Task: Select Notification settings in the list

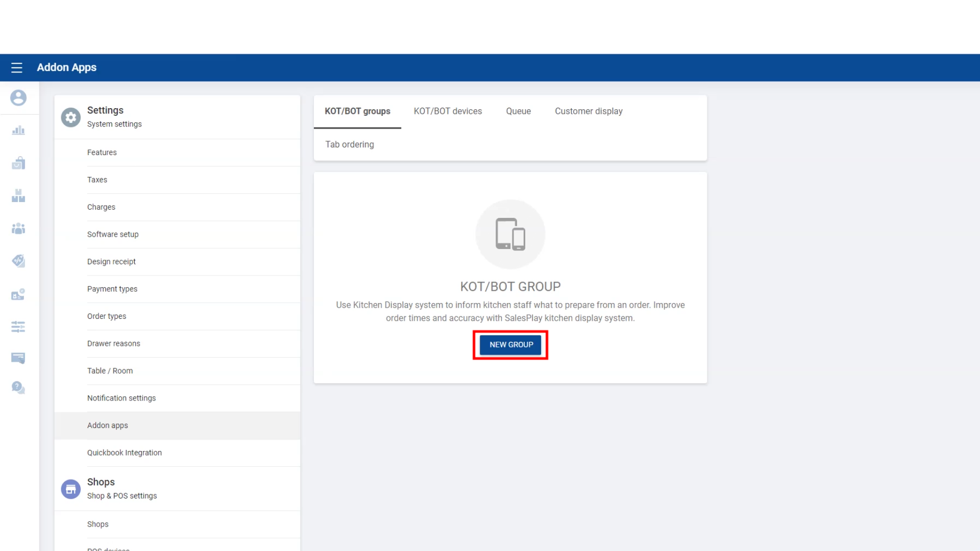Action: pyautogui.click(x=121, y=398)
